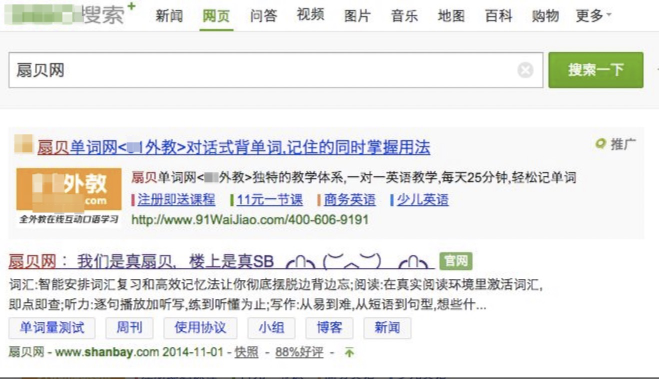
Task: Switch to the 地图 tab
Action: [x=451, y=16]
